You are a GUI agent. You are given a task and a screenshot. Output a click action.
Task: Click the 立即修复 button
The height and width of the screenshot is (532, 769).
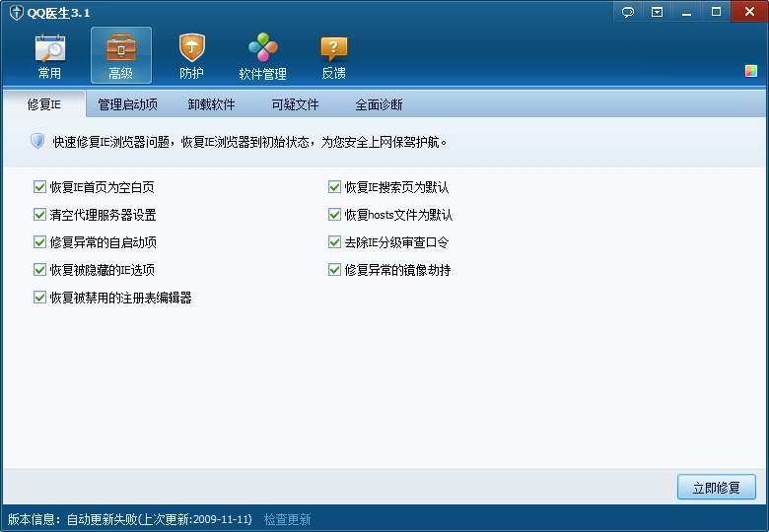point(717,487)
